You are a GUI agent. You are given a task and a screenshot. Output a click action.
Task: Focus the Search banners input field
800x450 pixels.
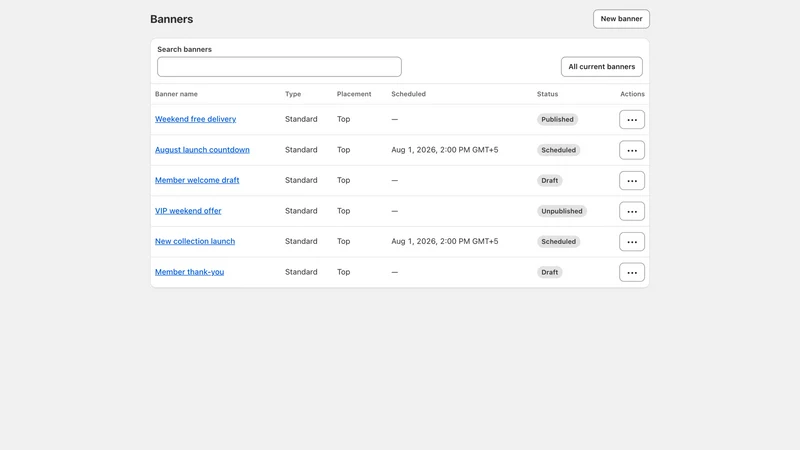pyautogui.click(x=279, y=67)
